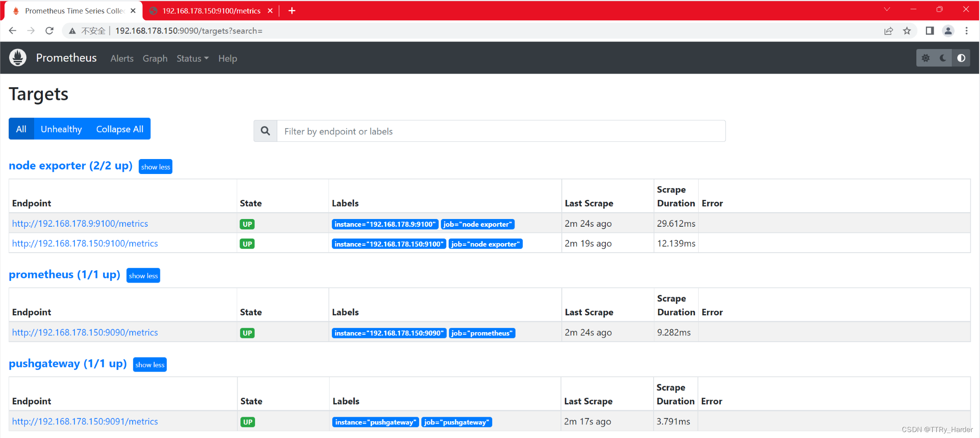The width and height of the screenshot is (980, 438).
Task: Click 3.791ms scrape duration value
Action: (673, 422)
